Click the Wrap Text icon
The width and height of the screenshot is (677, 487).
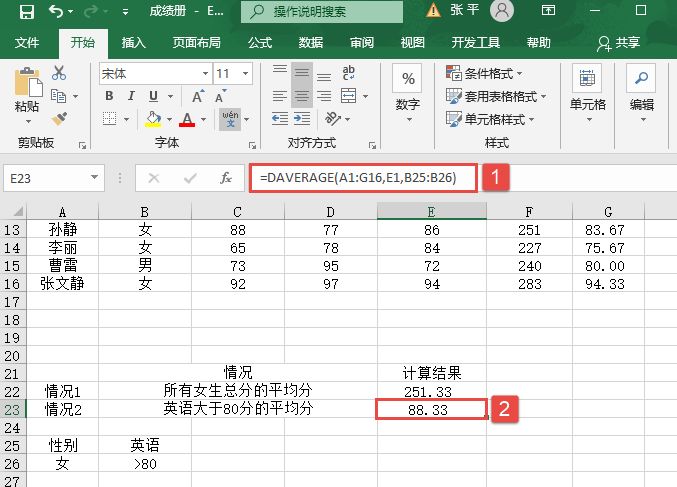349,73
